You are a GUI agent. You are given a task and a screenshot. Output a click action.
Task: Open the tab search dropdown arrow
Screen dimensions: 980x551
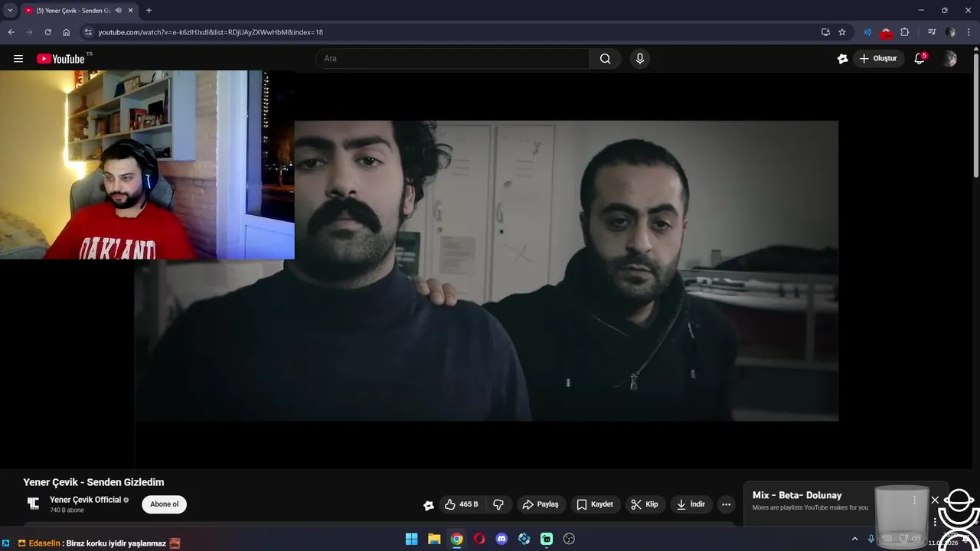10,10
